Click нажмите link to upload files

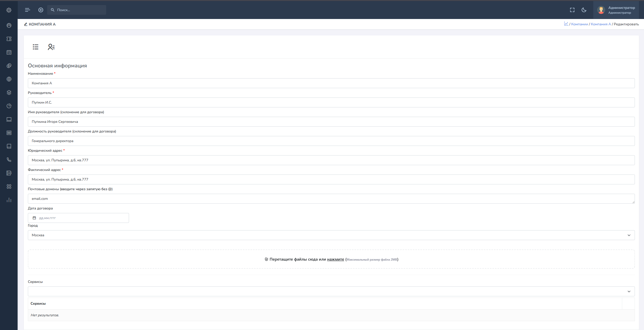(335, 259)
